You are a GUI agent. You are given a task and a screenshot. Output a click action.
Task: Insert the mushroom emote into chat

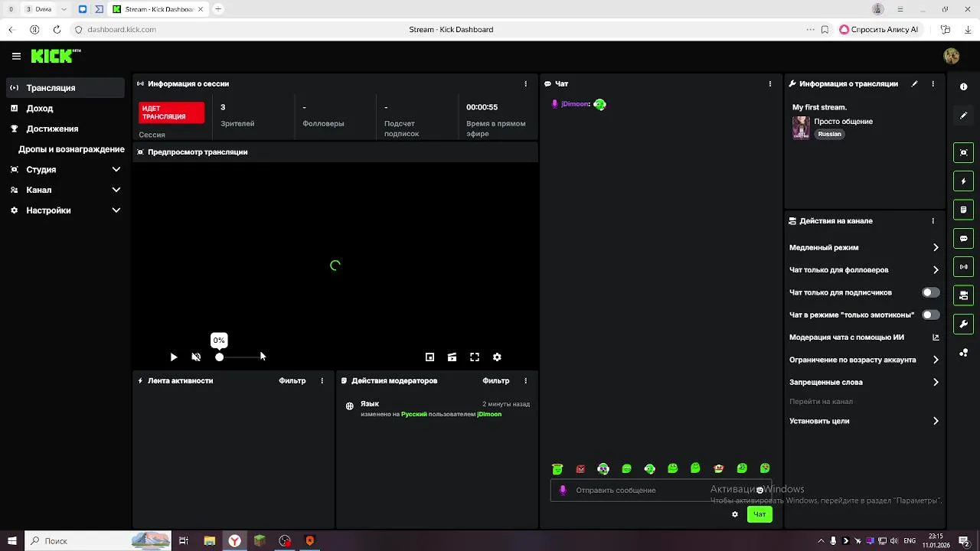tap(718, 468)
